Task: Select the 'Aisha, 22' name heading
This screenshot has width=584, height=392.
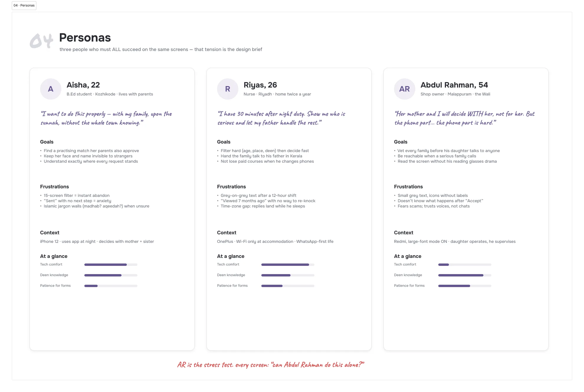Action: (83, 85)
